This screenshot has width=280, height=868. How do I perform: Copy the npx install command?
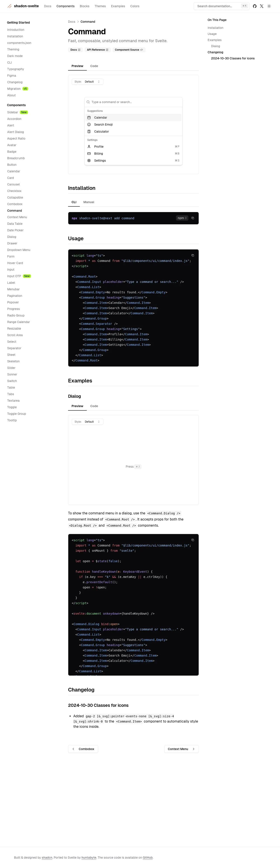pos(193,218)
